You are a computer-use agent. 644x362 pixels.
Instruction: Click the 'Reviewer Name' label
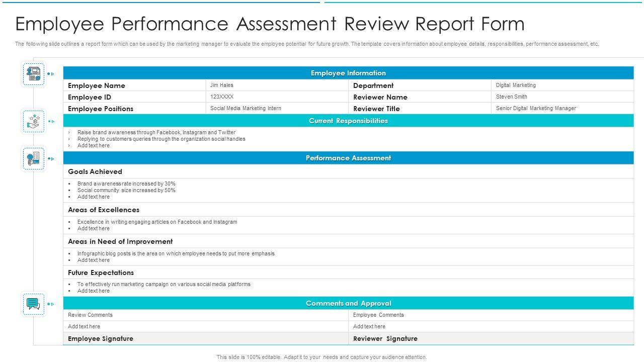pyautogui.click(x=380, y=97)
